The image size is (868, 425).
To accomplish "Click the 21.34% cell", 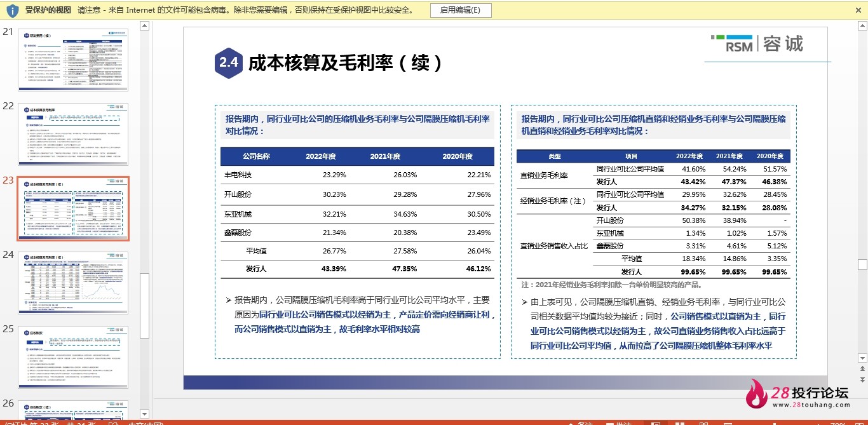I will [334, 233].
